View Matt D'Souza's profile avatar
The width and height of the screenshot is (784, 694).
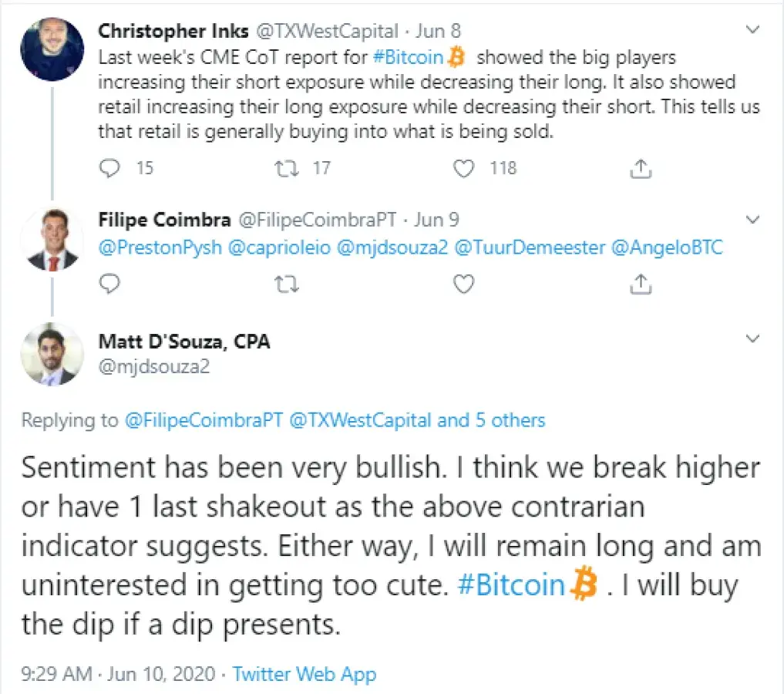52,354
